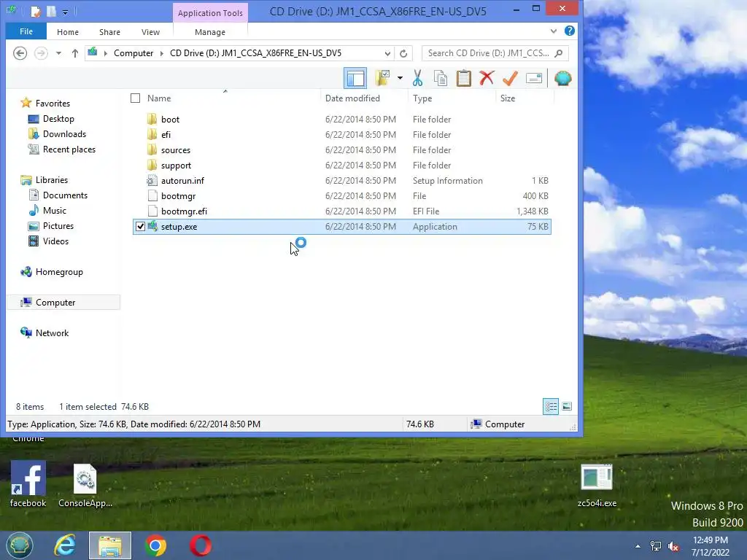Expand the breadcrumb arrow after Computer
This screenshot has width=747, height=560.
(x=161, y=53)
